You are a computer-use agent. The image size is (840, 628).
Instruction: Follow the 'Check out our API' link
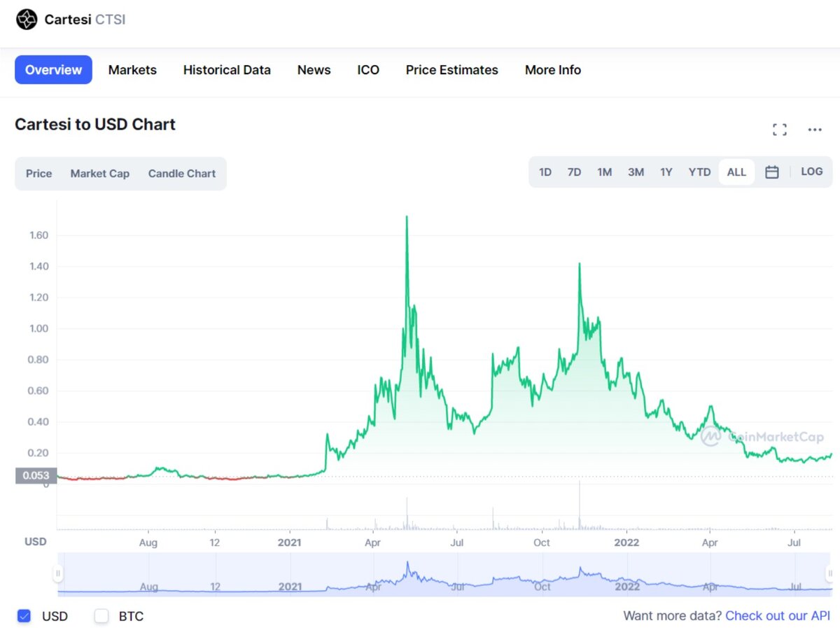(778, 616)
